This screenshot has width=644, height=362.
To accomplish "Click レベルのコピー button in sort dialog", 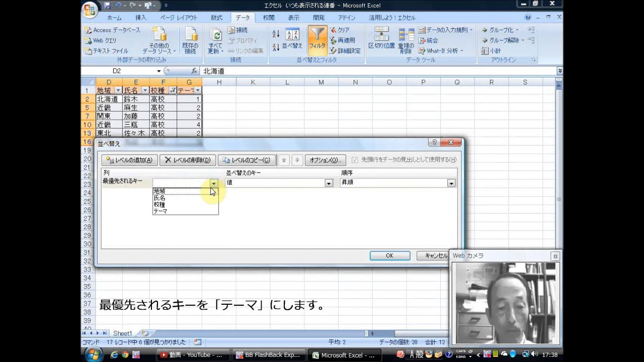I will [x=247, y=160].
